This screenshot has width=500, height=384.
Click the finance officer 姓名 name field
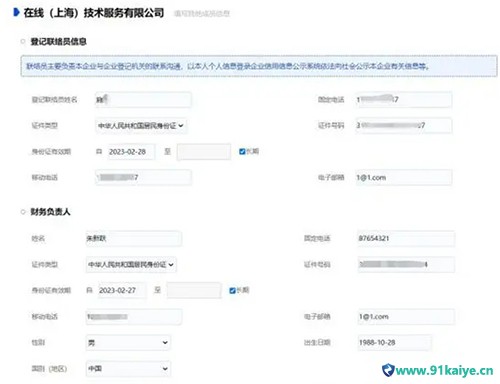pos(134,238)
